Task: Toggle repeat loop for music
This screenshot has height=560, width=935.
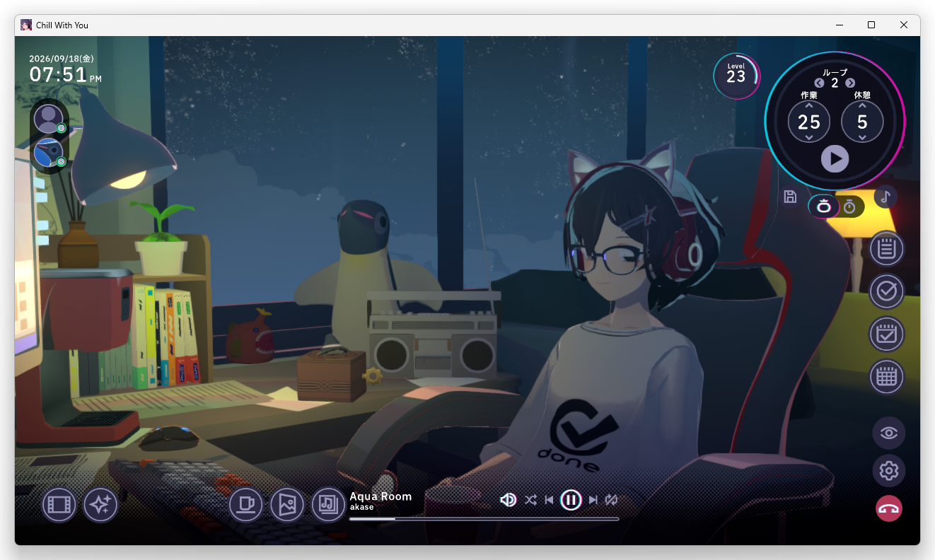Action: click(612, 501)
